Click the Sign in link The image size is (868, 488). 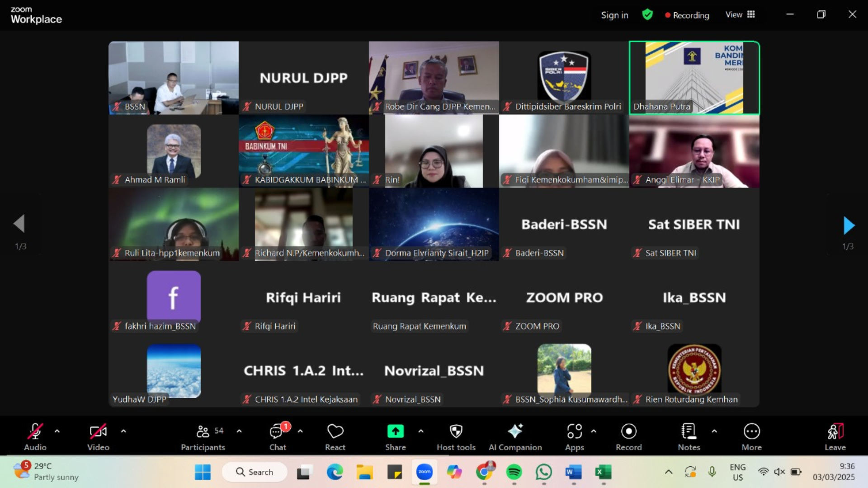[x=614, y=15]
